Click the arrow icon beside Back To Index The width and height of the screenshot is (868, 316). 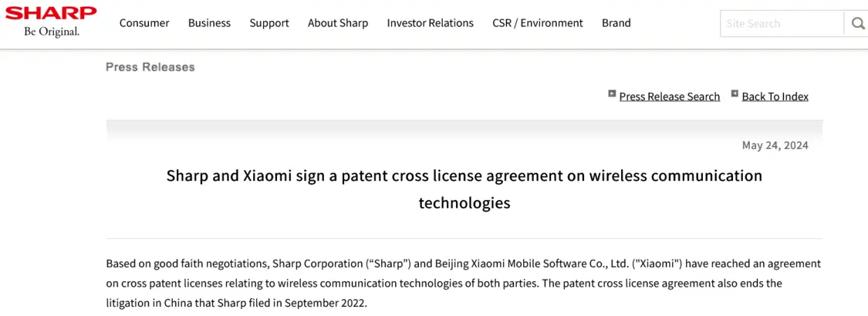(x=735, y=93)
